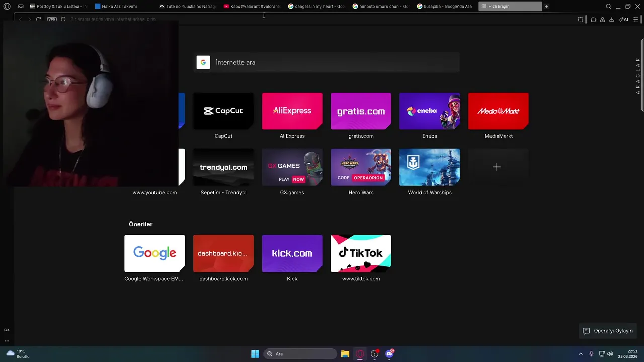Click the Öneriler section heading
This screenshot has width=644, height=362.
tap(140, 224)
